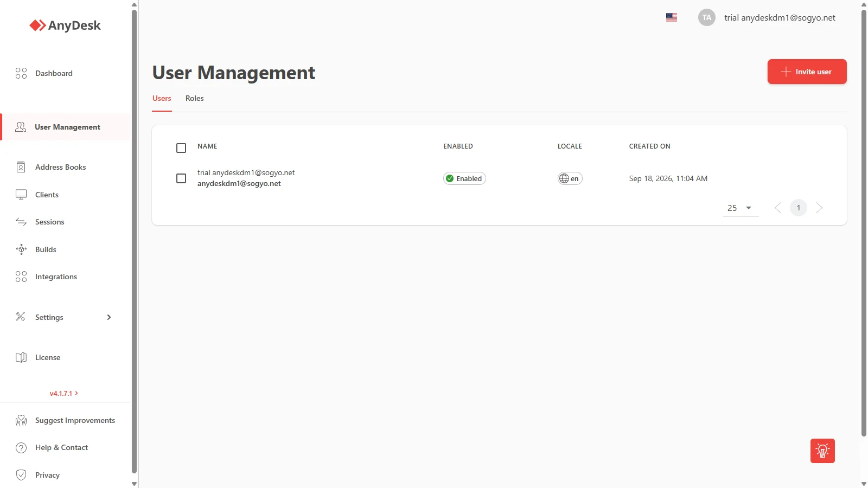Switch to the Roles tab

[x=194, y=98]
